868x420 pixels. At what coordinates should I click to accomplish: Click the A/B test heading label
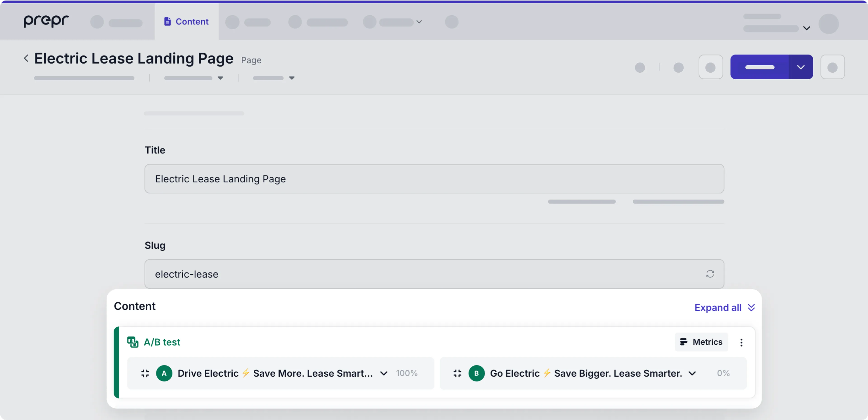pos(162,342)
